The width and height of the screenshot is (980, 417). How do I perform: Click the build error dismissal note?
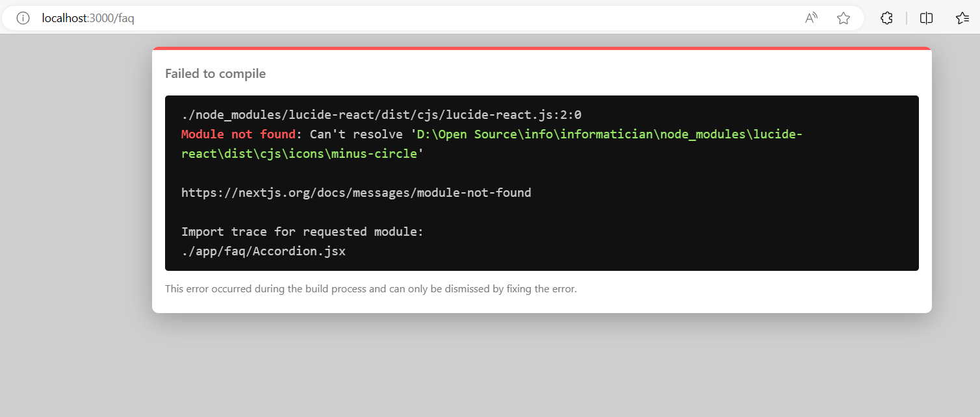pos(371,288)
